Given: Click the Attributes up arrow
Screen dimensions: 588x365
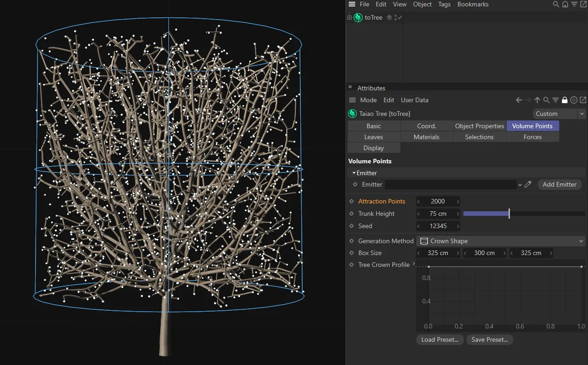Looking at the screenshot, I should tap(537, 100).
